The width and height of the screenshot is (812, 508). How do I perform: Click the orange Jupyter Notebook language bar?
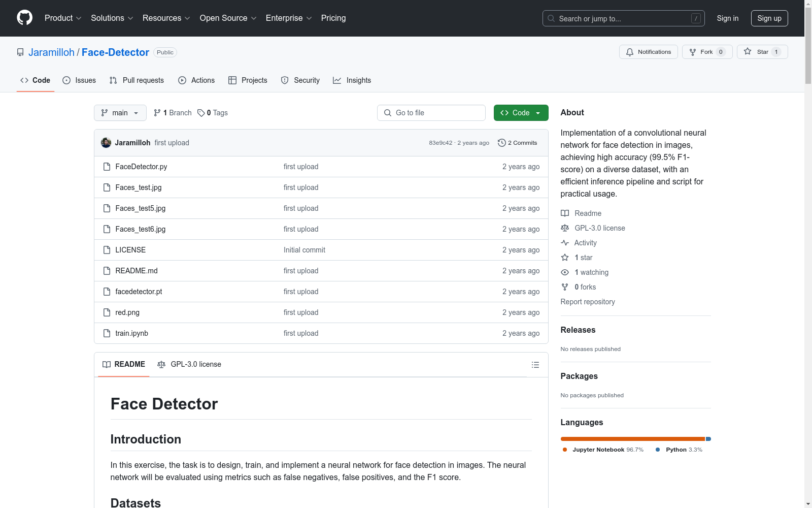[633, 439]
